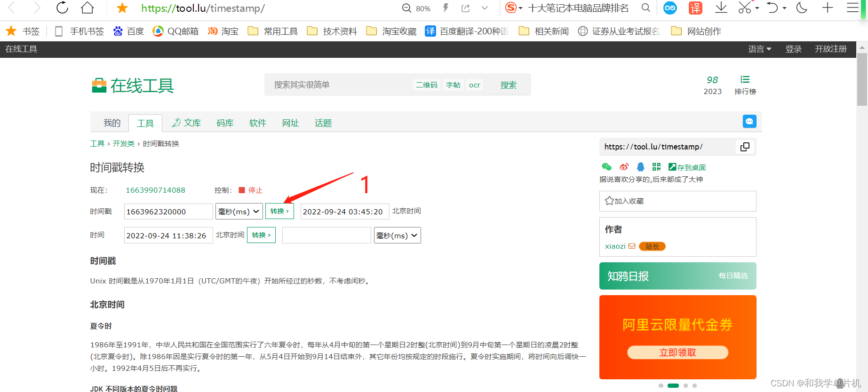Click the 开放注册 register link
The width and height of the screenshot is (868, 392).
point(831,49)
